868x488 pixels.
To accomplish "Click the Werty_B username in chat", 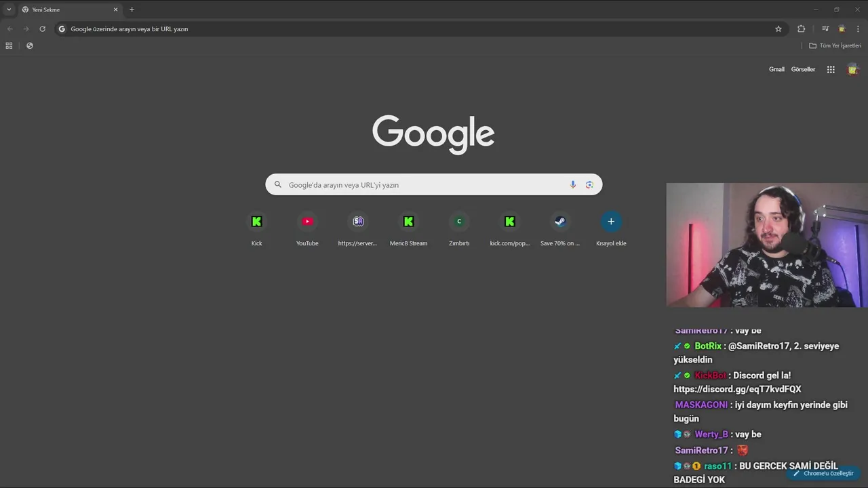I will (711, 434).
